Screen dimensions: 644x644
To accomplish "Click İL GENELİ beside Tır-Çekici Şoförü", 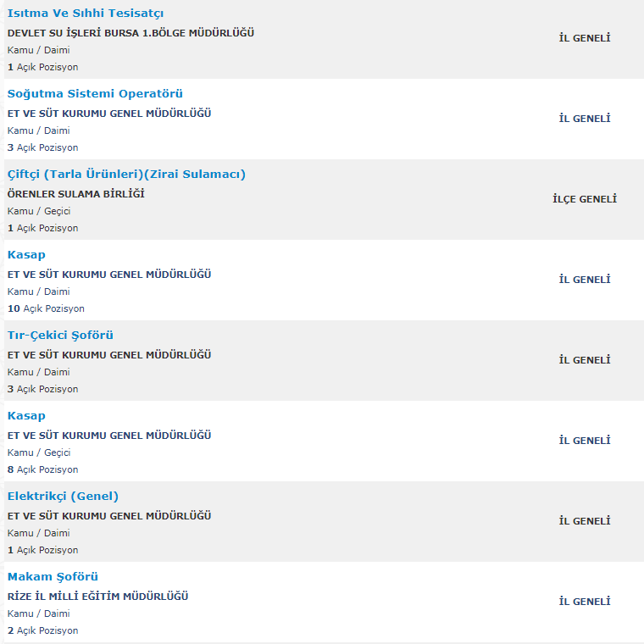I will [585, 360].
